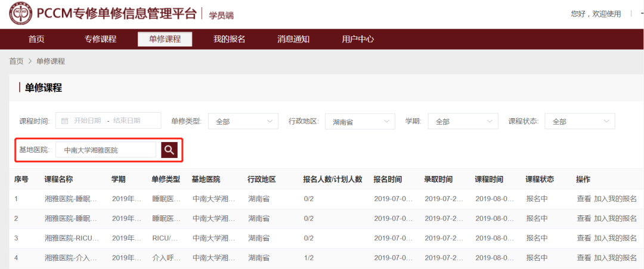Click the 学员端 label in the header
The height and width of the screenshot is (269, 644).
(x=221, y=16)
